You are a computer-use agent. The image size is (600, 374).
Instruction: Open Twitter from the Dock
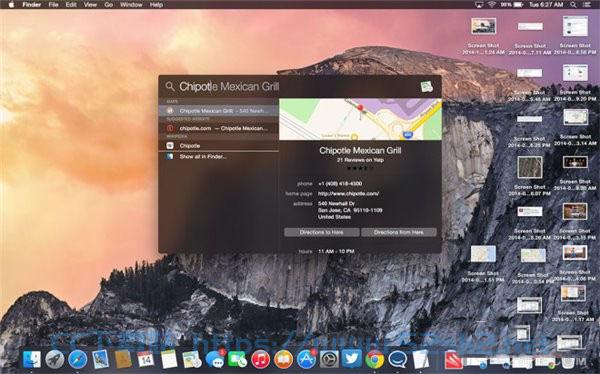352,359
